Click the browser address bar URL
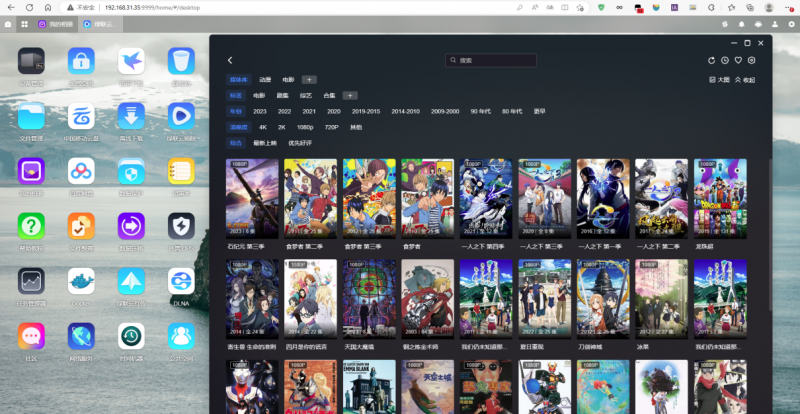This screenshot has width=800, height=414. tap(153, 8)
